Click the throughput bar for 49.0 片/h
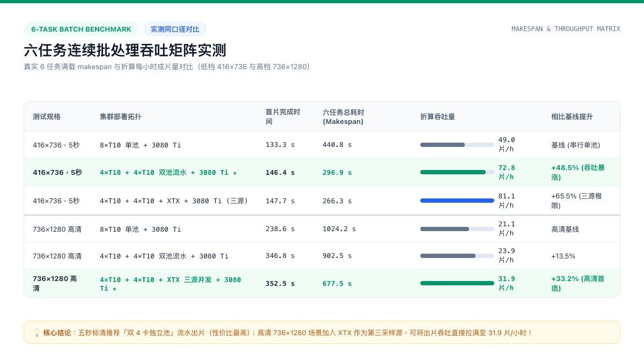The width and height of the screenshot is (644, 362). (457, 145)
